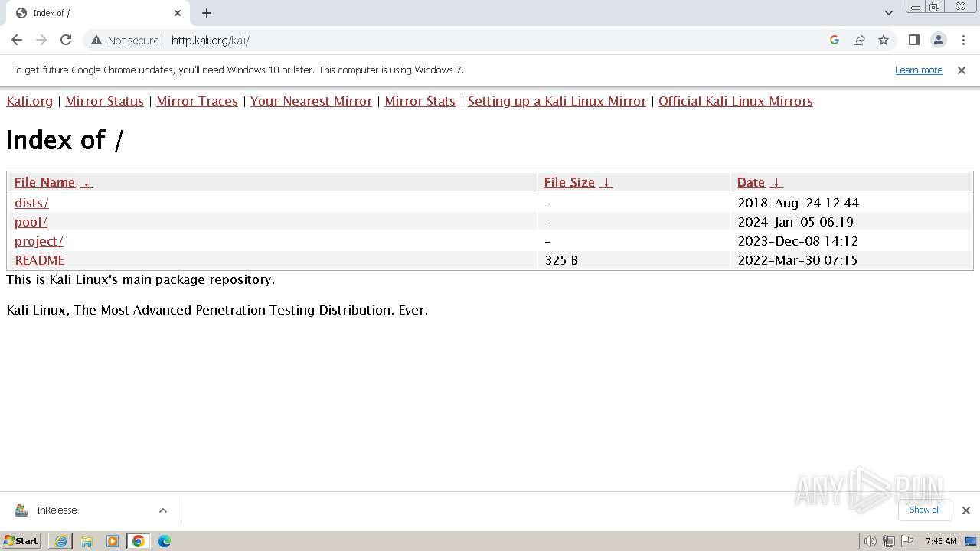Open the tab search dropdown arrow
This screenshot has width=980, height=551.
pos(889,13)
